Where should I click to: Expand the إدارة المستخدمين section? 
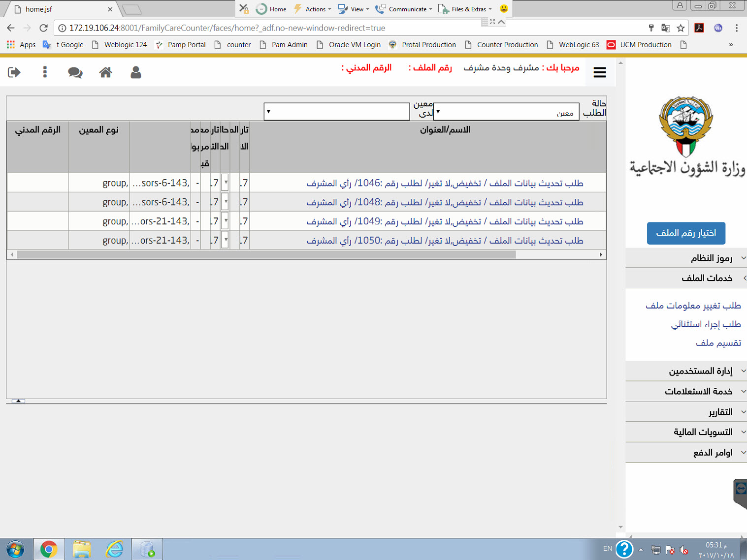pyautogui.click(x=686, y=371)
